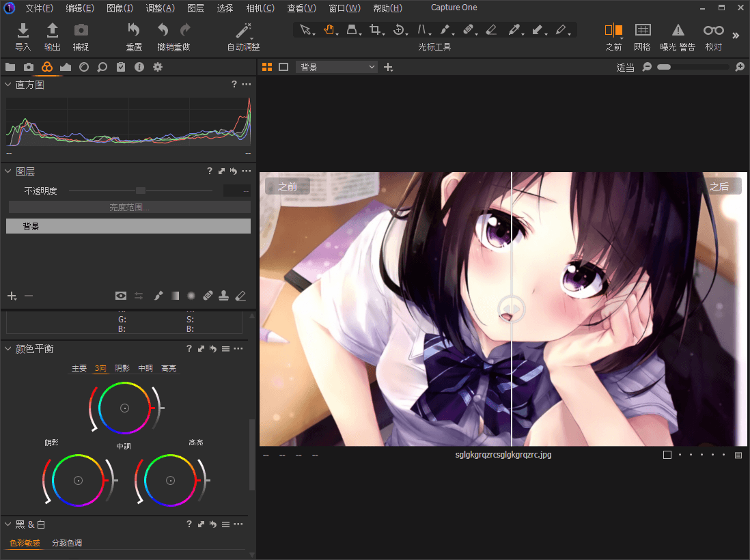This screenshot has width=750, height=560.
Task: Click the 输出 export icon
Action: pyautogui.click(x=52, y=30)
